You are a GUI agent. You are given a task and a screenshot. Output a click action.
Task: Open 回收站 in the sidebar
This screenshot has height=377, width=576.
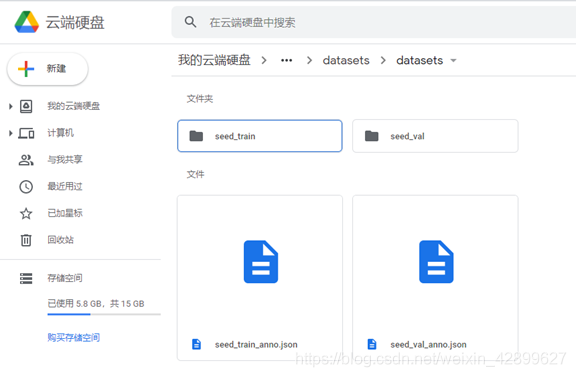(60, 240)
